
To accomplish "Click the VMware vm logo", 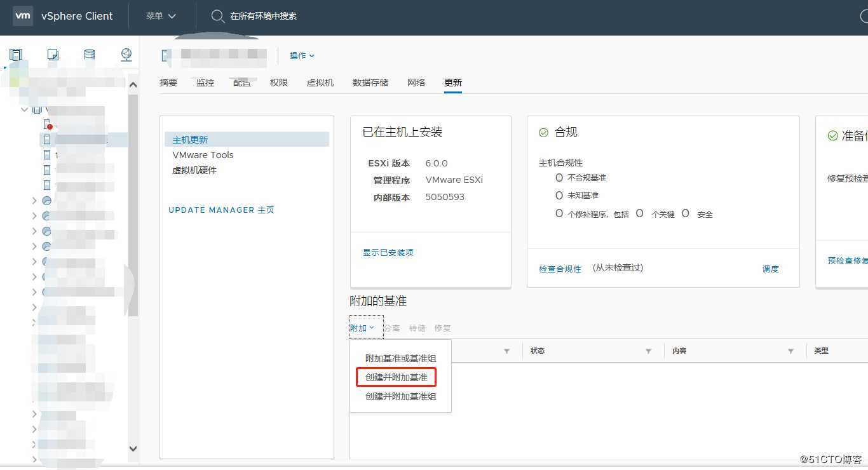I will coord(23,16).
